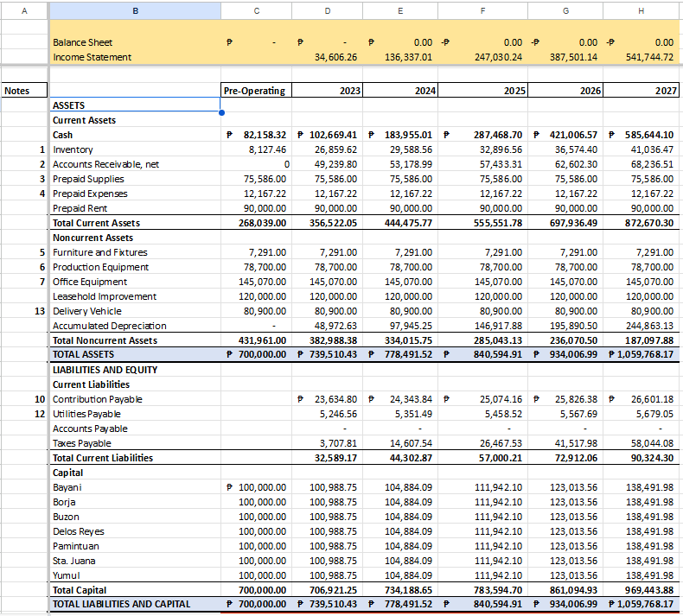Select the column A header

click(24, 10)
